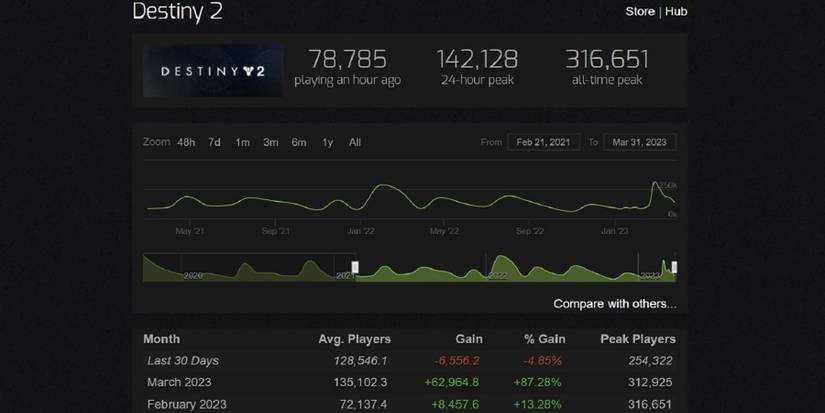
Task: Click the Sep '22 chart axis label
Action: (x=530, y=231)
